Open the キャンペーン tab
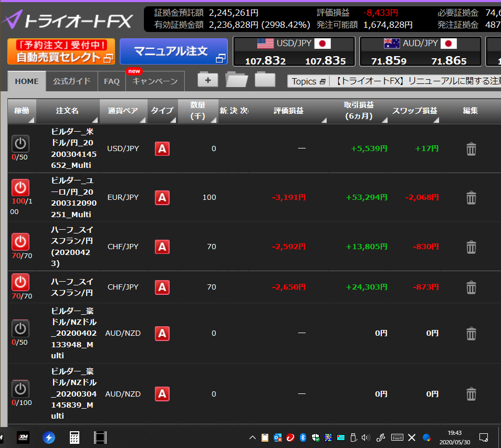This screenshot has height=448, width=501. click(155, 81)
